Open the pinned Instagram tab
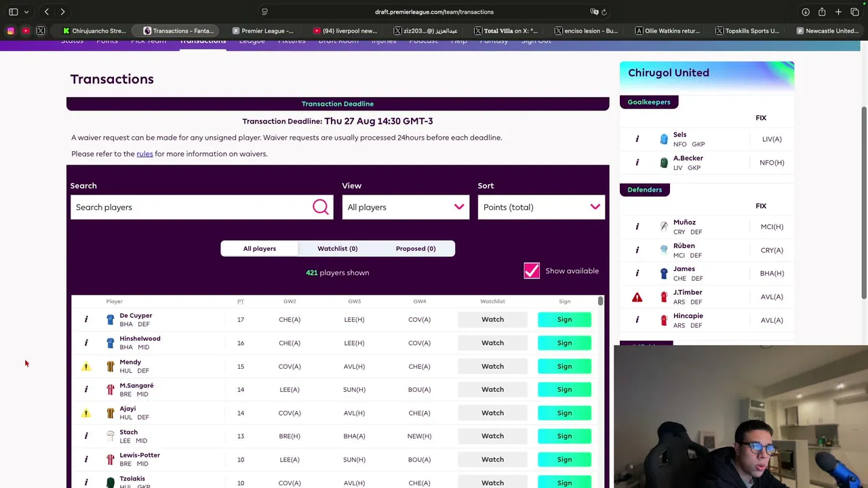868x488 pixels. coord(11,30)
